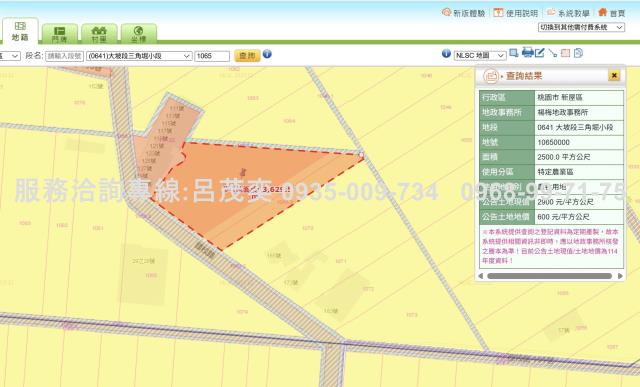Click the yellow 查詢 button

pyautogui.click(x=247, y=56)
